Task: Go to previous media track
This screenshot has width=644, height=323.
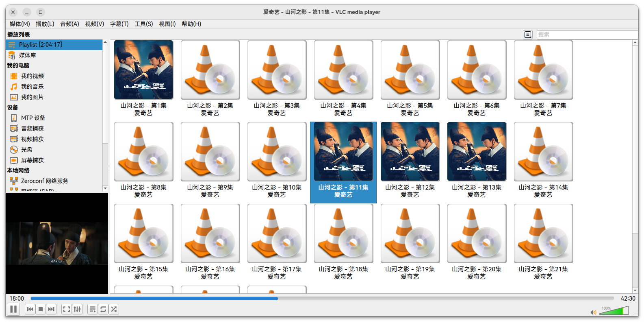Action: (30, 309)
